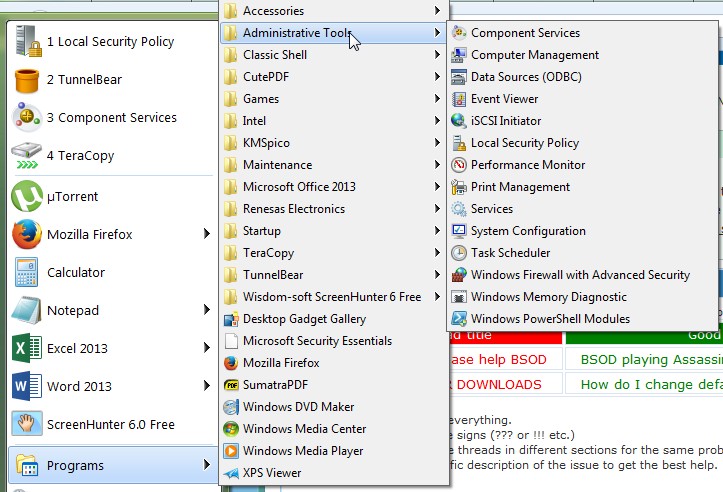Open 'BSOD playing Assassin' thread link

652,359
